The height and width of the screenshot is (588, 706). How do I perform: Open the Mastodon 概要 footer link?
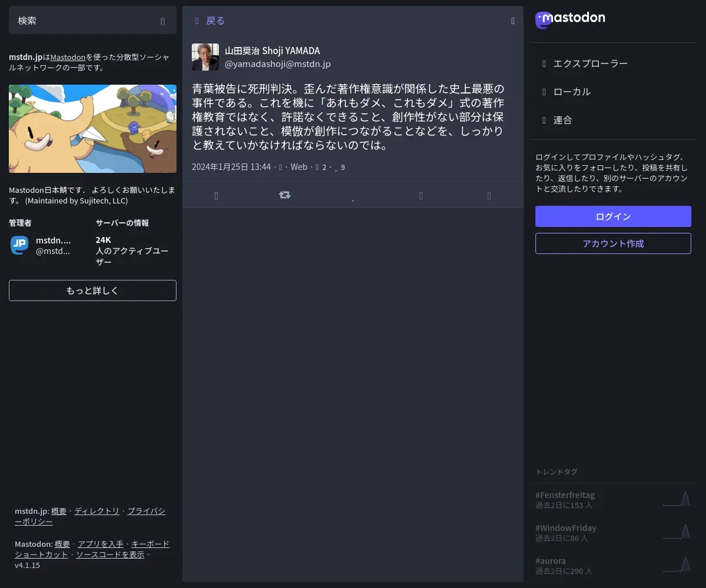(62, 544)
